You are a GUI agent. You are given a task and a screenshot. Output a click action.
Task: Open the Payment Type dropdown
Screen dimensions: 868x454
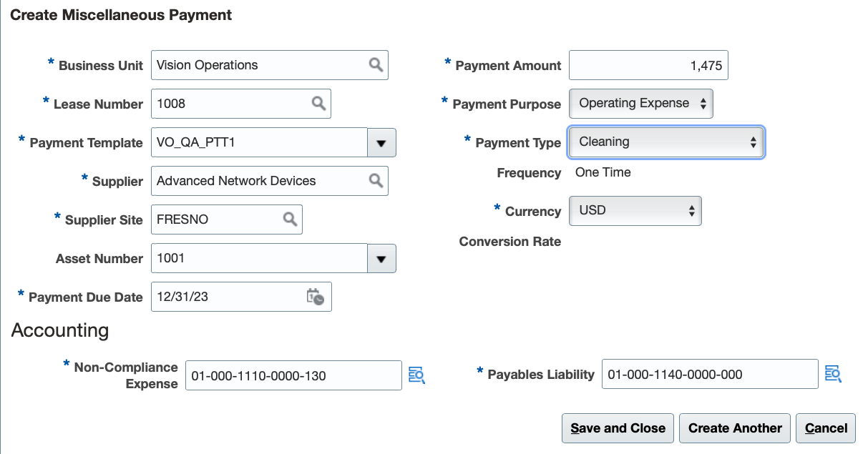click(x=666, y=142)
